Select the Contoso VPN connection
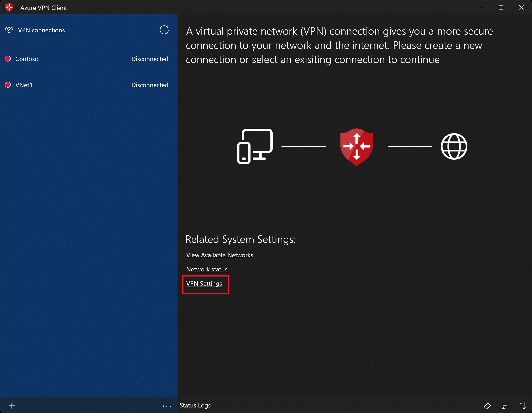The height and width of the screenshot is (413, 532). (27, 59)
